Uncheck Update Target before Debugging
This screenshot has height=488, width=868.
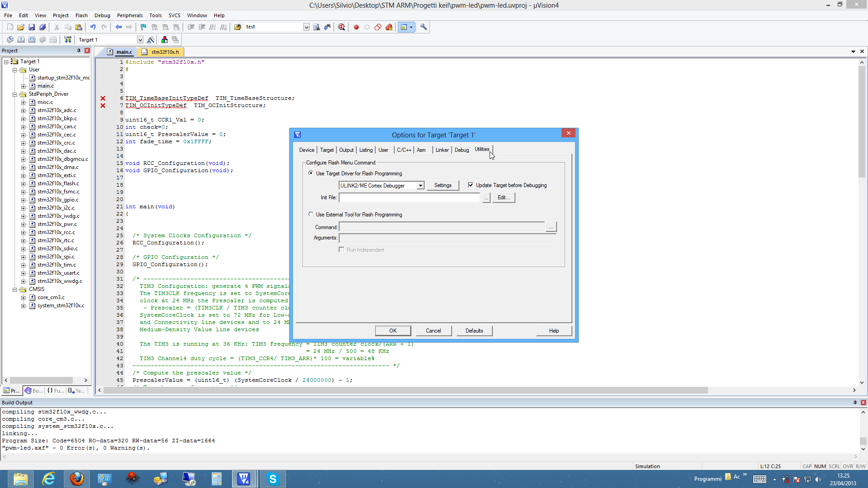click(x=471, y=185)
